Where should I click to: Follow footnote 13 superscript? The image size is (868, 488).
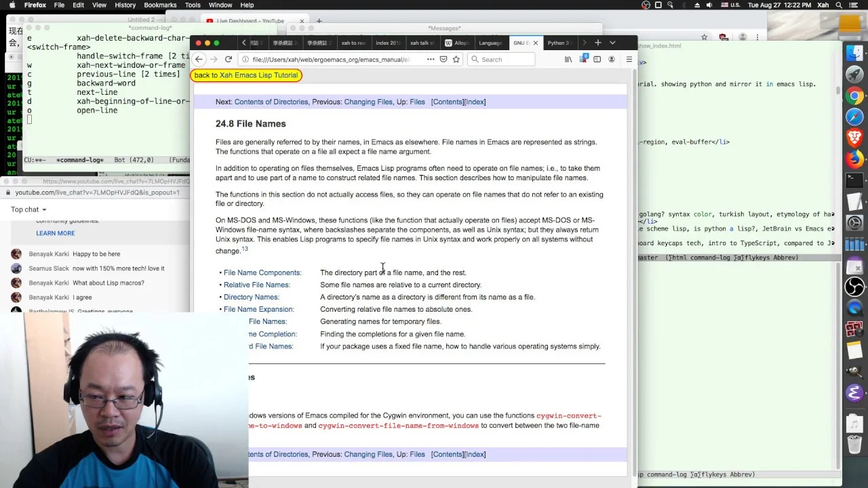[245, 249]
